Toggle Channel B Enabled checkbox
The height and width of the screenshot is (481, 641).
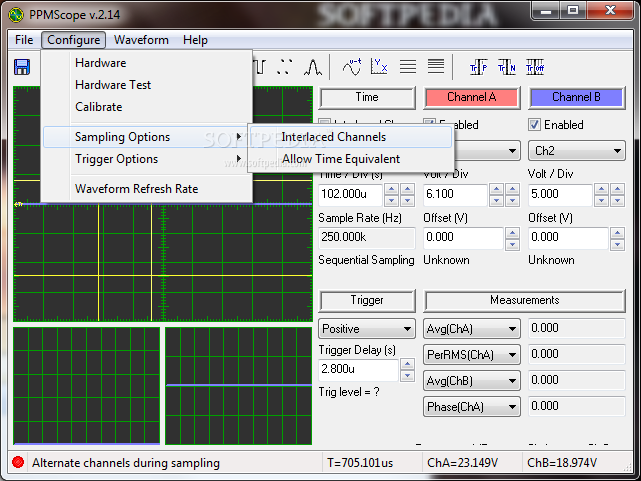534,125
